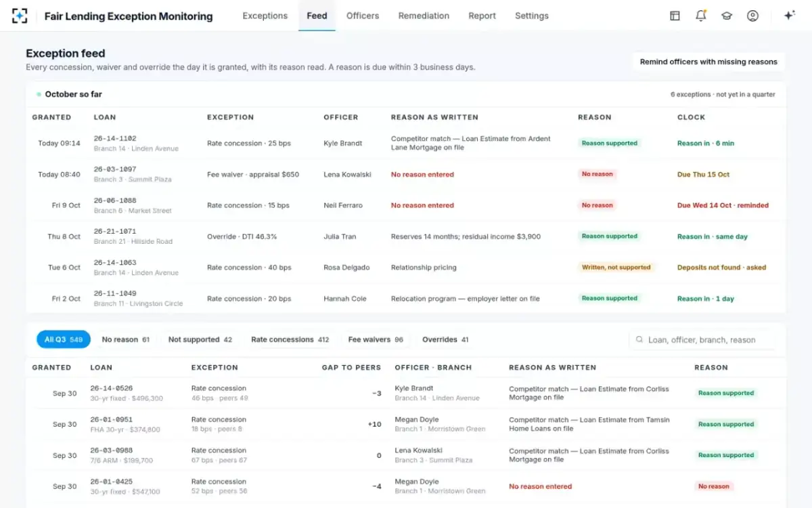Click the Gap to Peers column header

[x=351, y=367]
